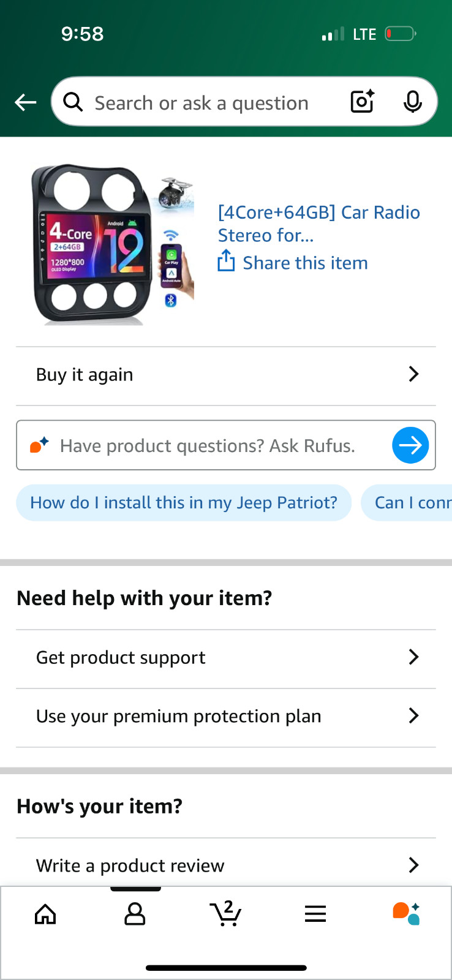Open Rufus assistant icon in bottom bar
This screenshot has width=452, height=980.
click(x=406, y=913)
